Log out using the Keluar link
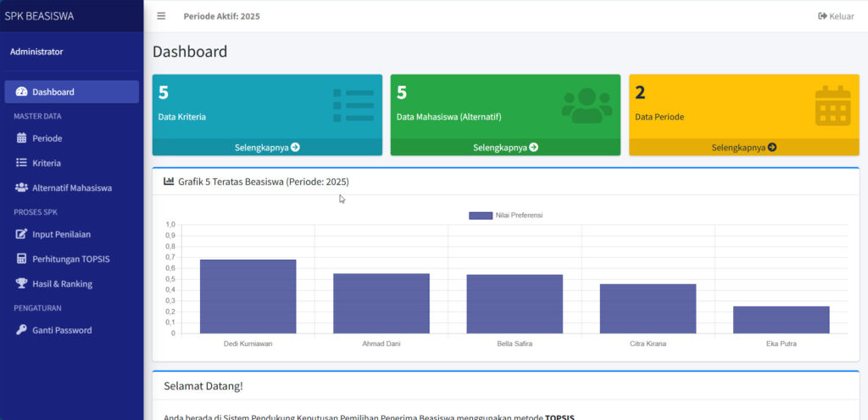The image size is (868, 420). point(836,16)
